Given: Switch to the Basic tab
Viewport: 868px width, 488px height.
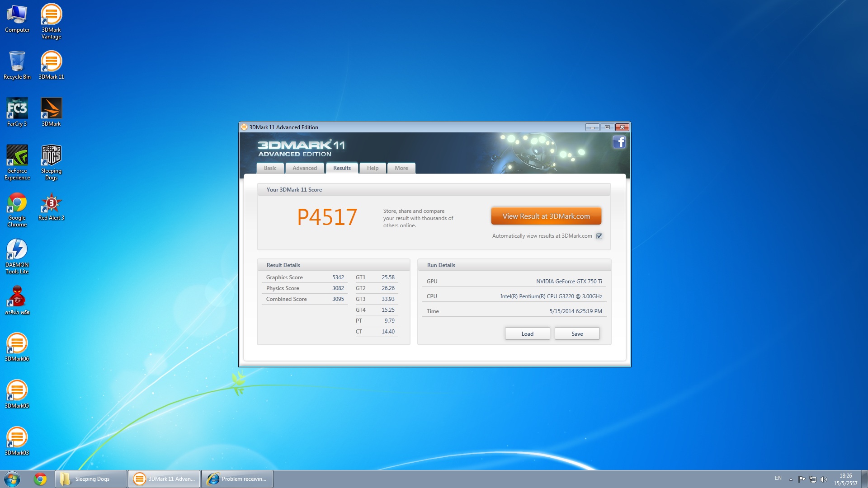Looking at the screenshot, I should [270, 168].
